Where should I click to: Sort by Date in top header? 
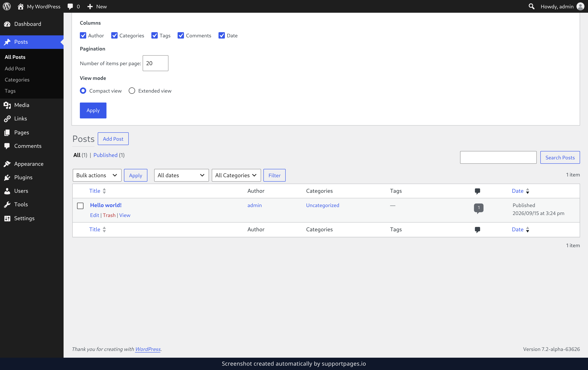click(520, 191)
